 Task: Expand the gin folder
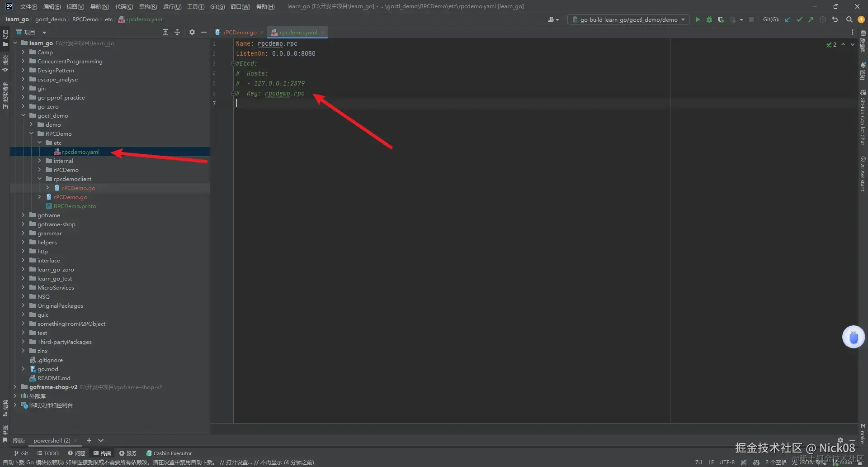click(x=23, y=88)
